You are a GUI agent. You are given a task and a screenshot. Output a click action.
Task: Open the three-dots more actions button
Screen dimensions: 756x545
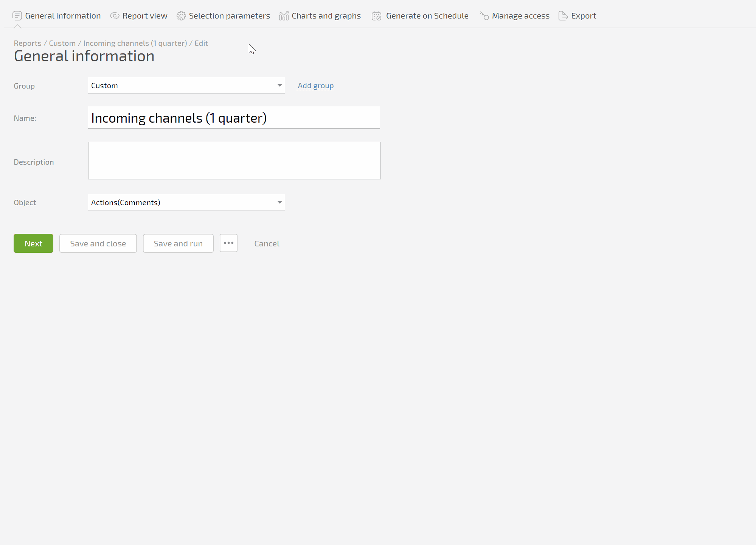click(x=228, y=243)
